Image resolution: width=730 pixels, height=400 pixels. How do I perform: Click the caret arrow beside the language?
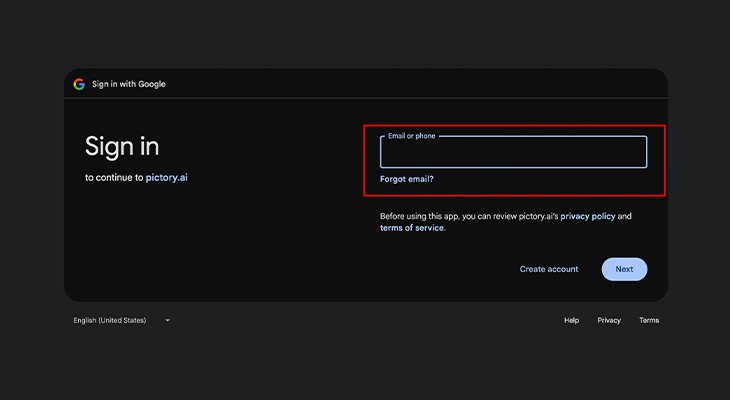click(167, 320)
